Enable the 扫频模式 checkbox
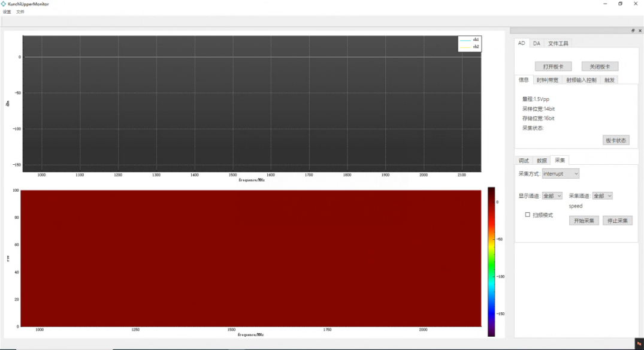 pos(527,215)
